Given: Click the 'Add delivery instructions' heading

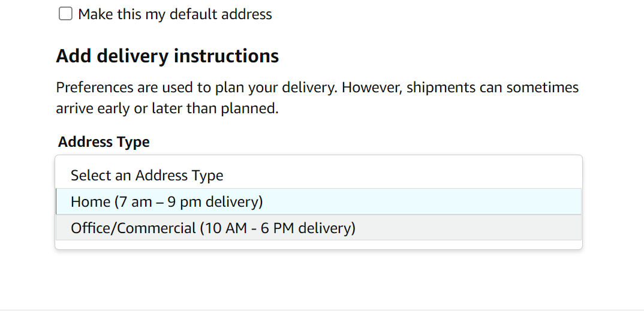Looking at the screenshot, I should coord(167,56).
